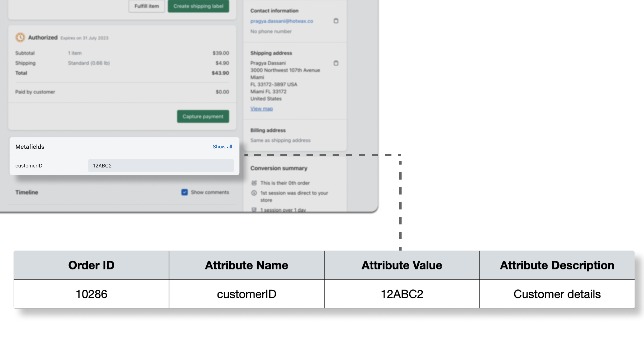Copy the contact email with the clipboard icon
The image size is (644, 337).
coord(336,21)
